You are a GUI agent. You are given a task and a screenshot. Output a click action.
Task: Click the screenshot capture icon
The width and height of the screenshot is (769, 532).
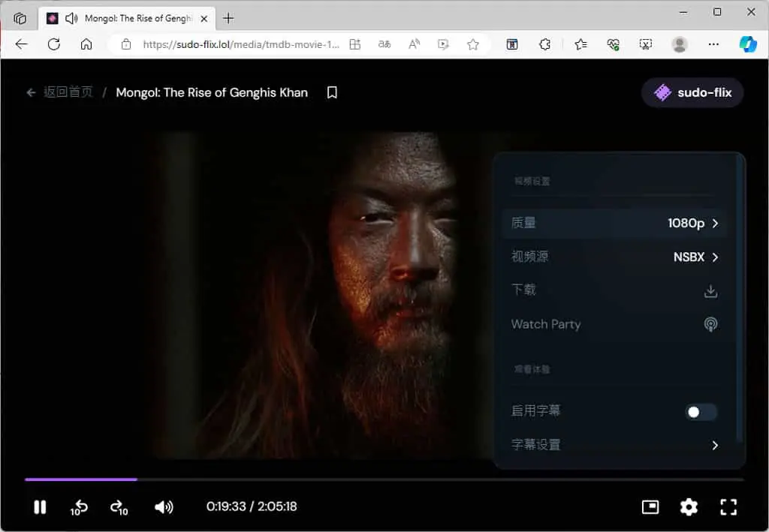[x=646, y=44]
